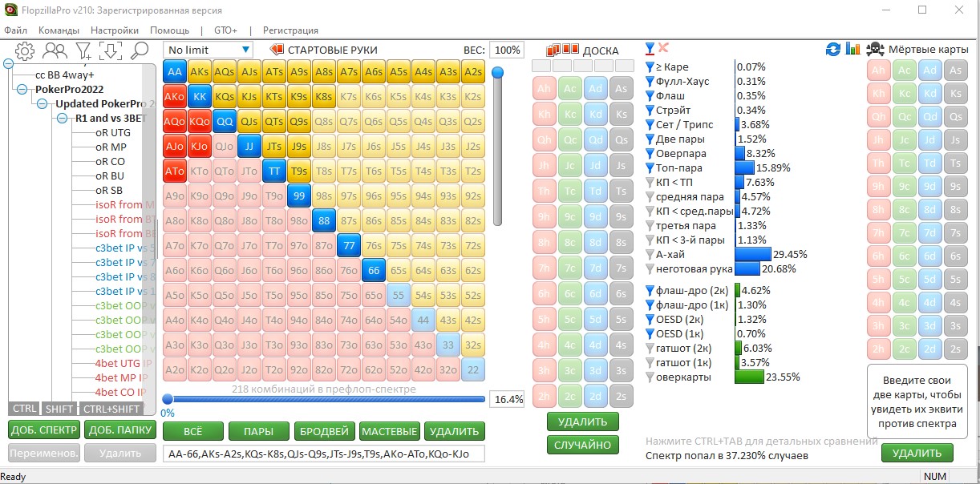980x484 pixels.
Task: Click the players group icon
Action: (x=55, y=51)
